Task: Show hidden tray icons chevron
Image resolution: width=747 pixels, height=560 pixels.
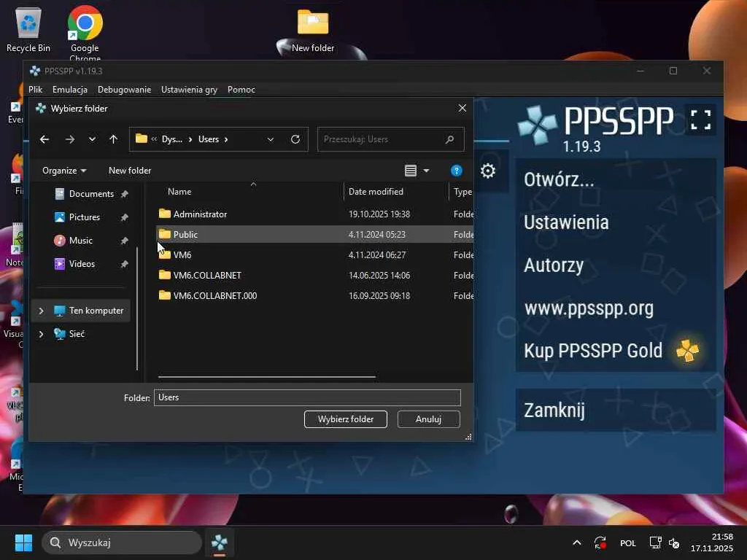Action: [576, 542]
